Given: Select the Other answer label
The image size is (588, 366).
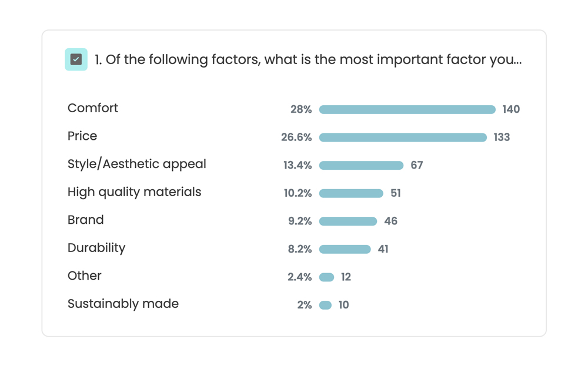Looking at the screenshot, I should pyautogui.click(x=84, y=276).
